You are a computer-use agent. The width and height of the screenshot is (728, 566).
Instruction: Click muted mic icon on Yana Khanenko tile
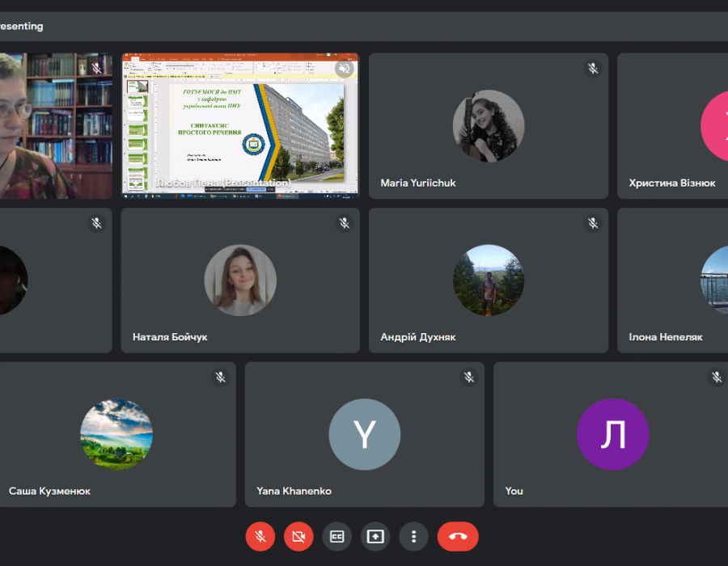click(469, 377)
